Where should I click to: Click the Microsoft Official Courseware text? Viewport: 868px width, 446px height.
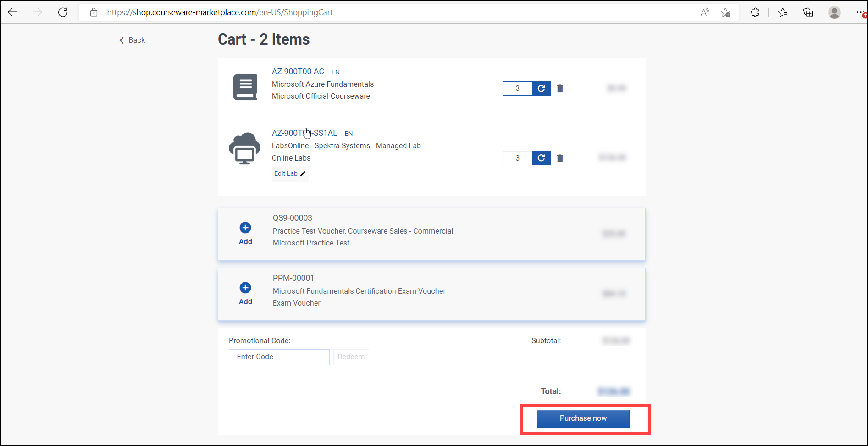[321, 96]
